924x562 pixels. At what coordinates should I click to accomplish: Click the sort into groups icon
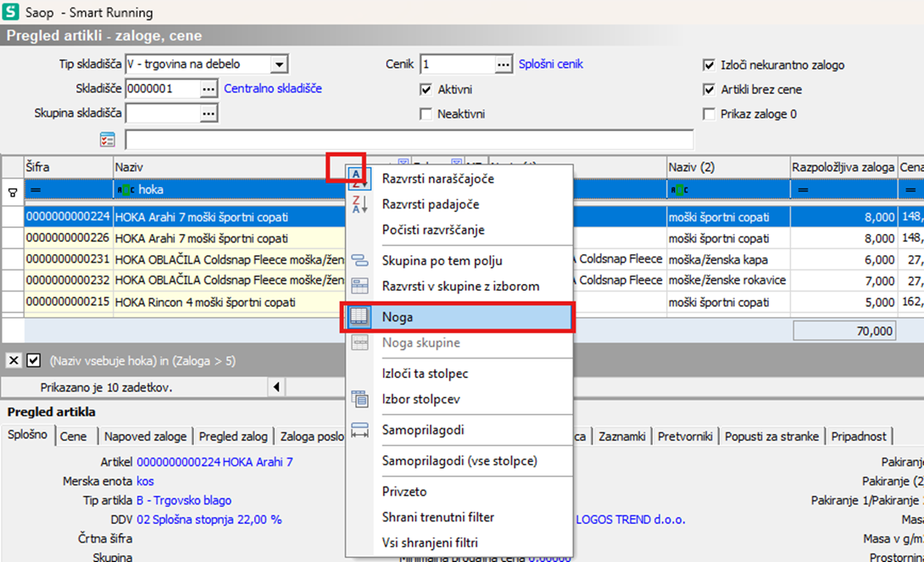point(359,287)
